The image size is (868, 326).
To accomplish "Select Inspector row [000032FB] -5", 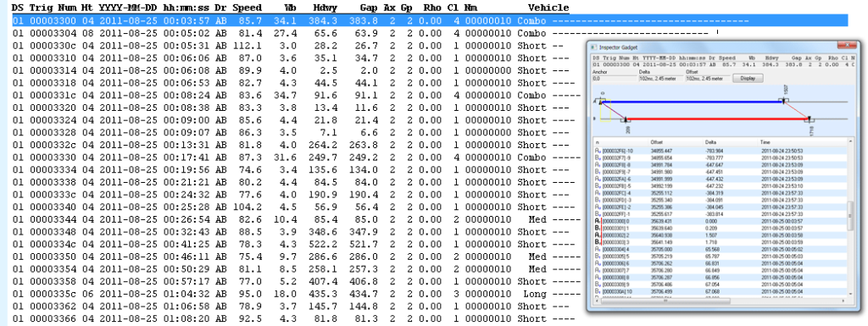I will (x=720, y=186).
